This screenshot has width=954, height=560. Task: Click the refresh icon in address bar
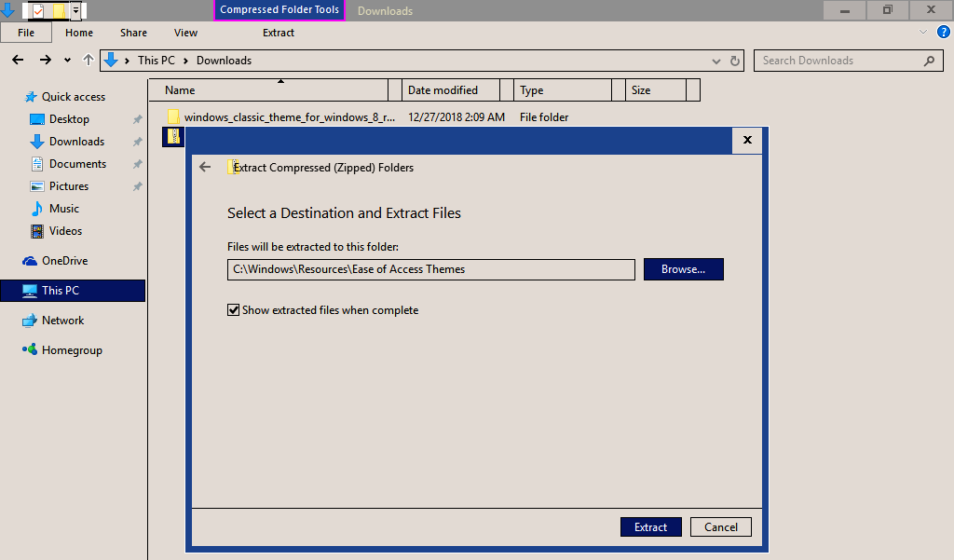(x=735, y=61)
